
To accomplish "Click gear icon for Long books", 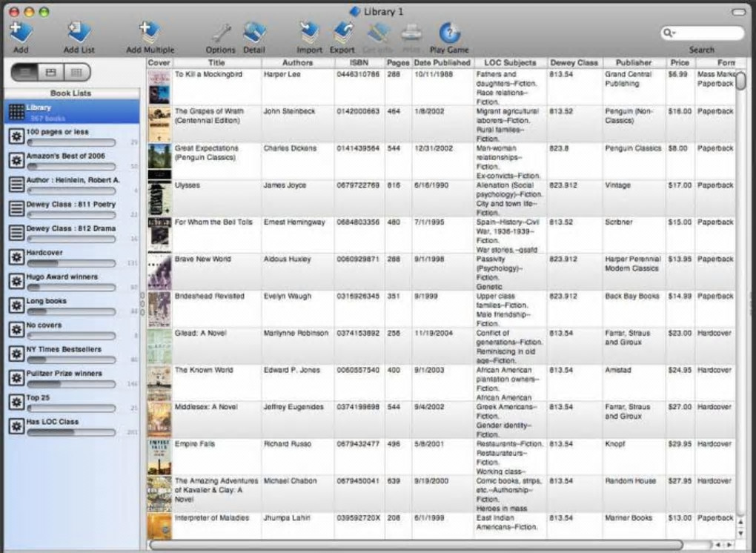I will click(16, 305).
